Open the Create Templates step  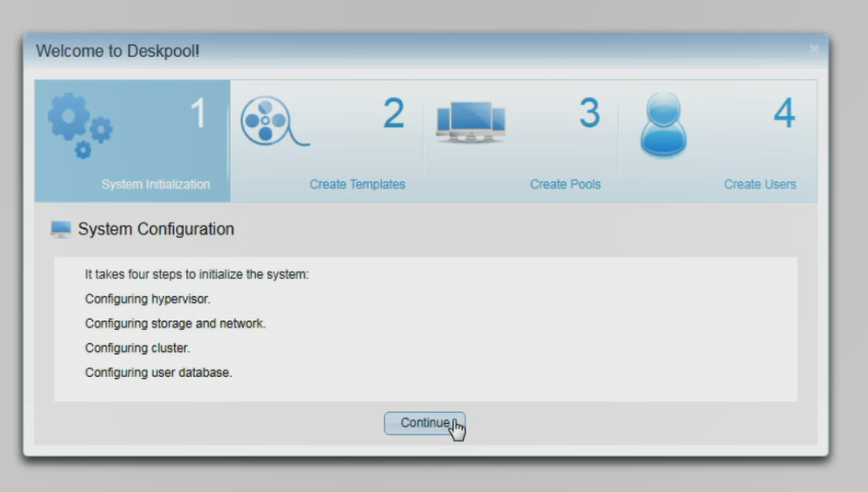327,141
